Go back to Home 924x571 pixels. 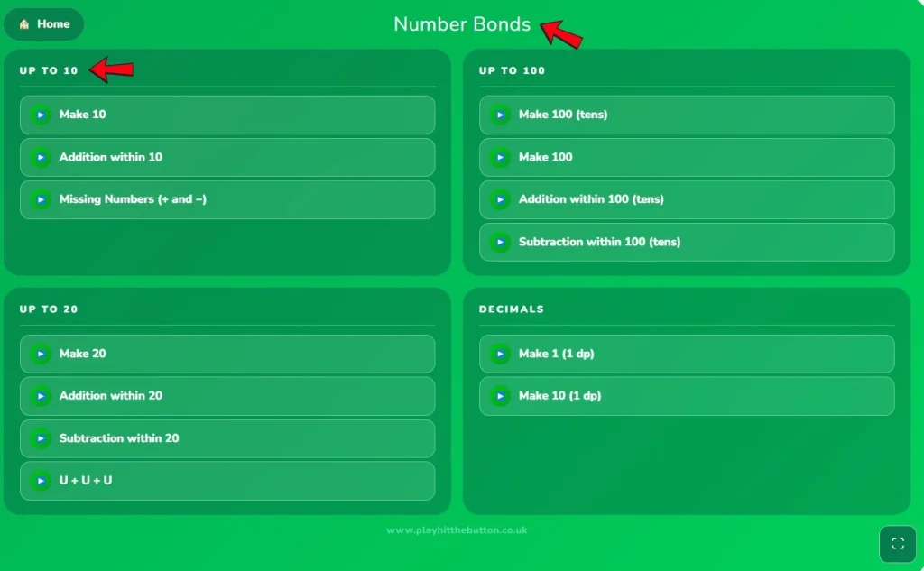click(44, 24)
